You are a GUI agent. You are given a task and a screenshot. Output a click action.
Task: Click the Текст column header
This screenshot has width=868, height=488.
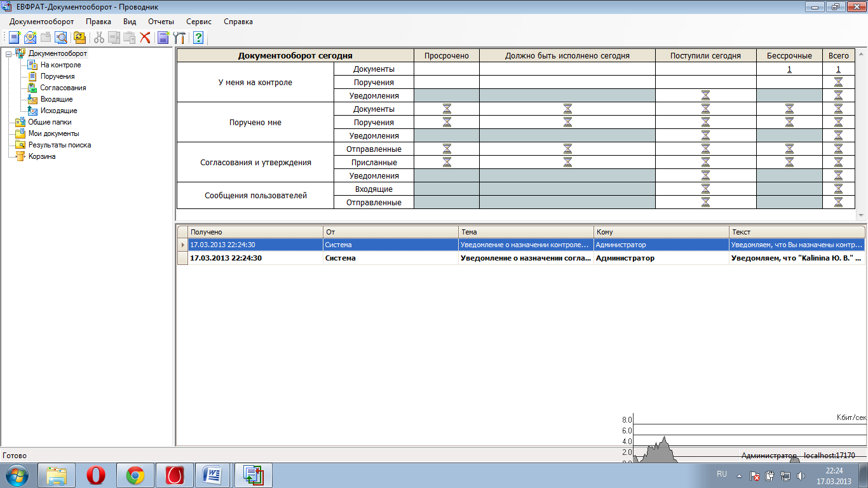click(x=797, y=233)
